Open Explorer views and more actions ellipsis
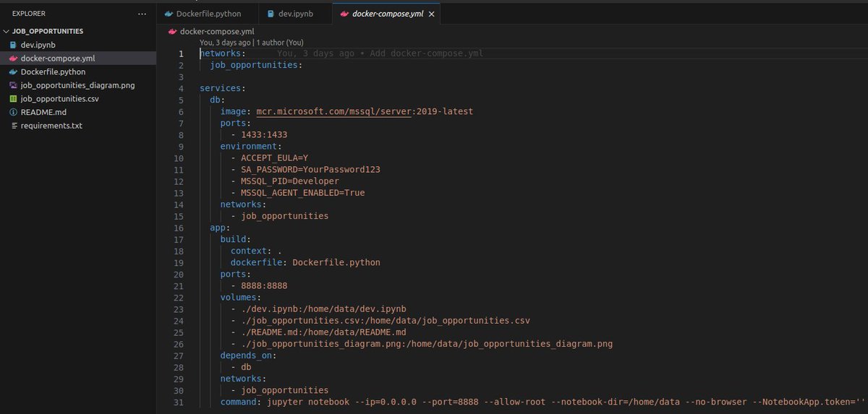Image resolution: width=868 pixels, height=414 pixels. tap(140, 14)
